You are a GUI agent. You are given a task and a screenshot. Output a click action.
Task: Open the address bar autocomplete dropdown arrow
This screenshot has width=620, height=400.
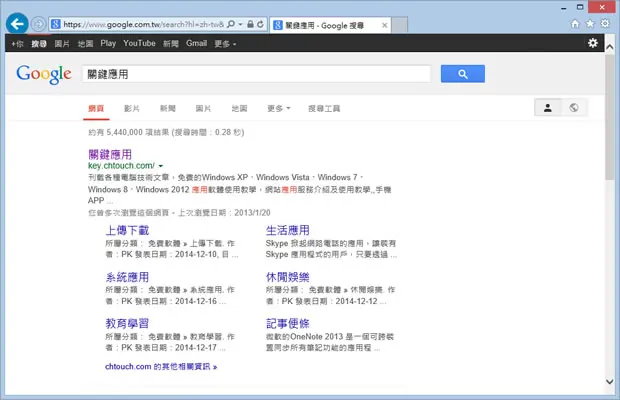pyautogui.click(x=240, y=24)
